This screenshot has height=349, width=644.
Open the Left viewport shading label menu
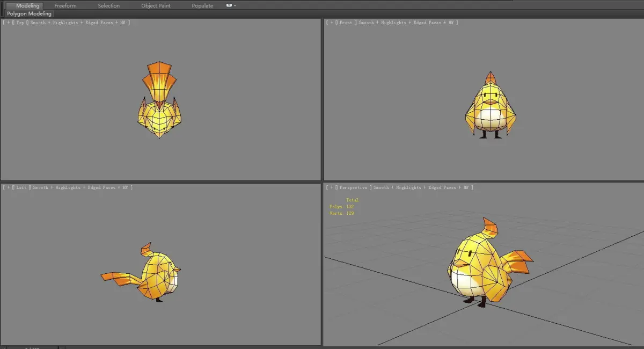[81, 187]
